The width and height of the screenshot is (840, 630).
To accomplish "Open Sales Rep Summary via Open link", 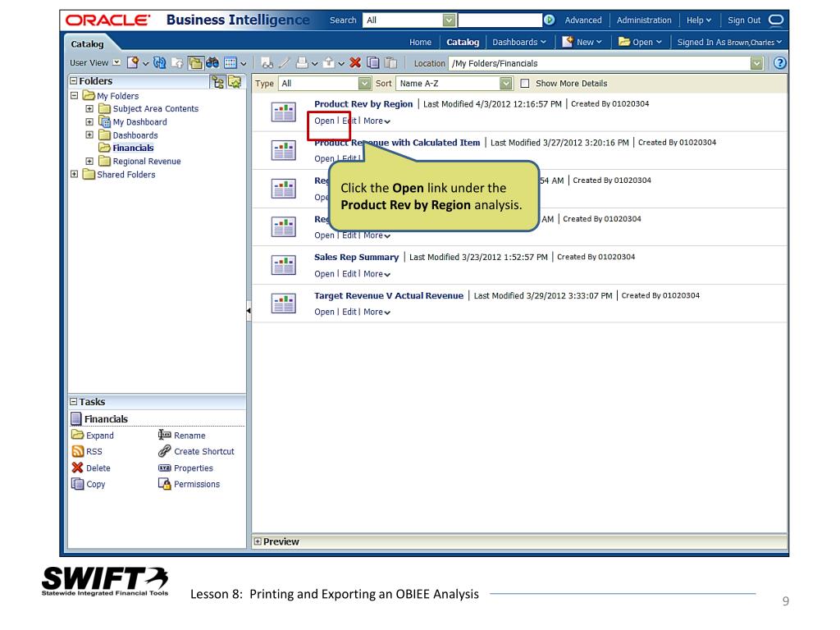I will tap(324, 274).
